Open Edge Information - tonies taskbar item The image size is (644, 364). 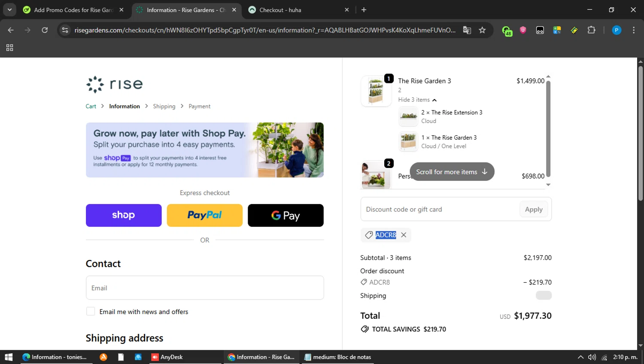pyautogui.click(x=56, y=357)
